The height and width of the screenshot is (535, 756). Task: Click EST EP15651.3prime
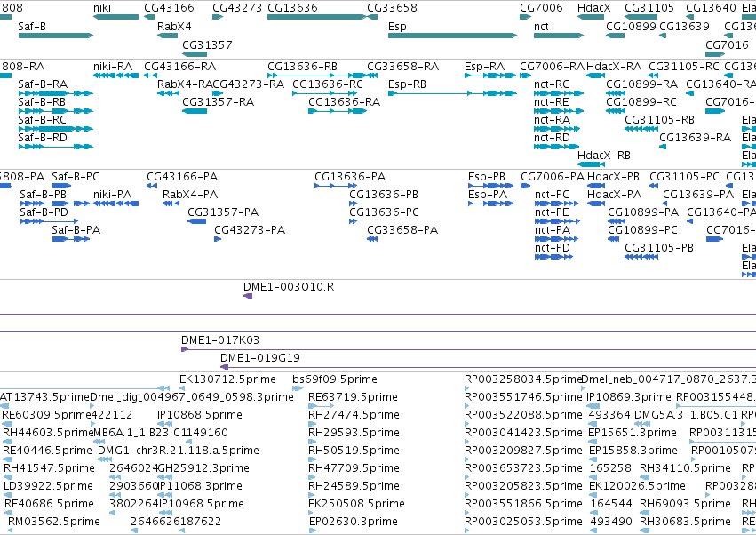633,433
